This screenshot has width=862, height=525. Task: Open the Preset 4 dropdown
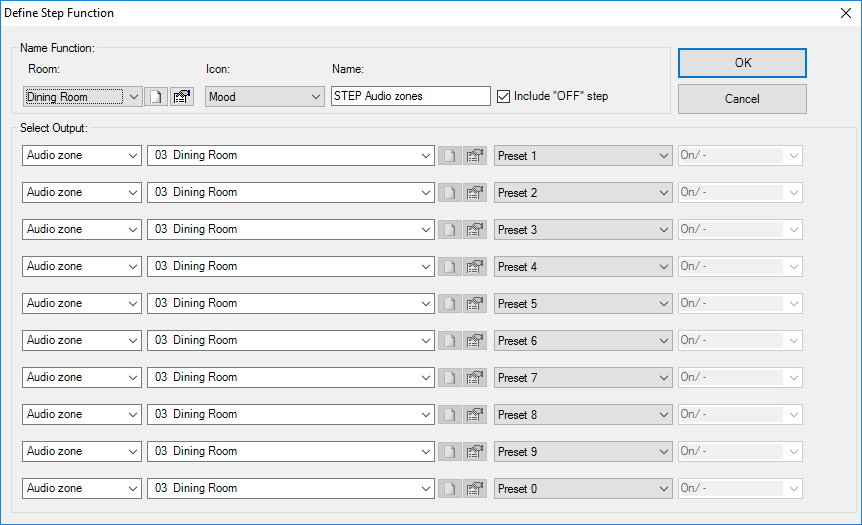click(x=583, y=267)
